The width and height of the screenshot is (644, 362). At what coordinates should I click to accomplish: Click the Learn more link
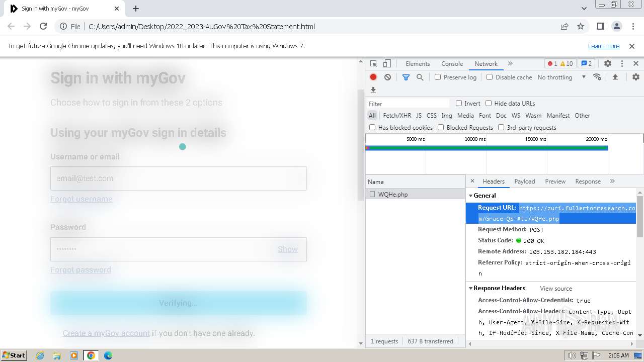(x=604, y=46)
